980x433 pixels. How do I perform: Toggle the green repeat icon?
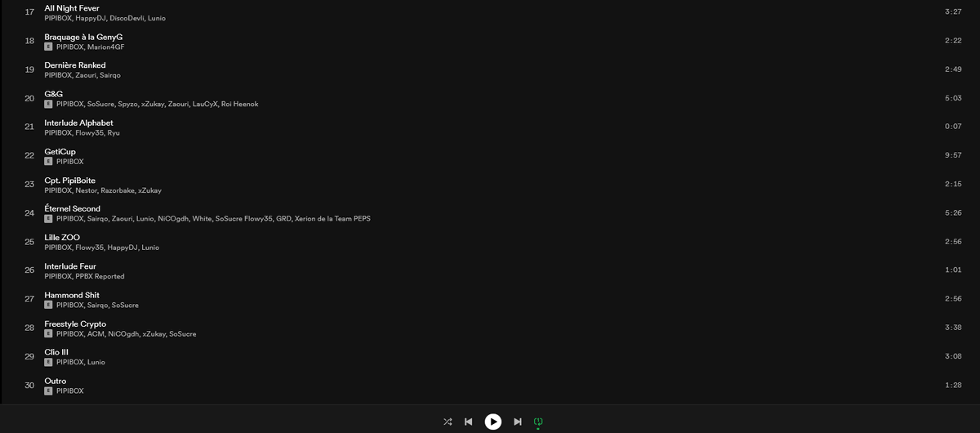click(x=538, y=422)
